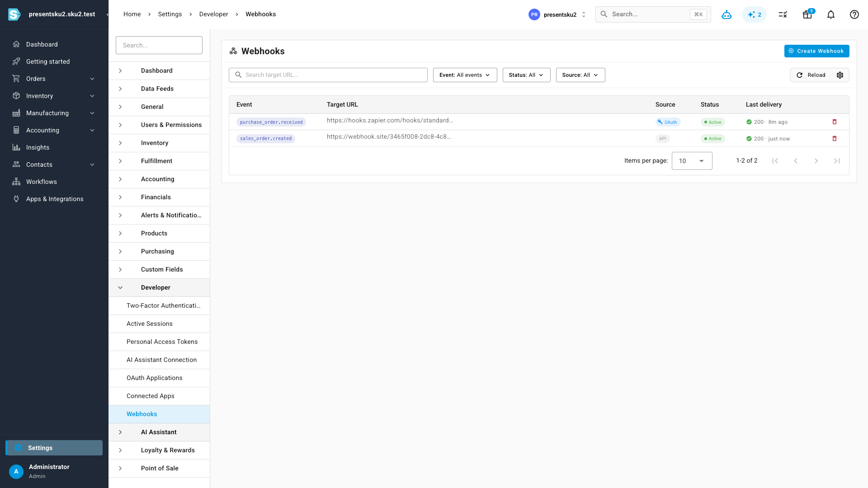
Task: Open Personal Access Tokens settings
Action: point(159,342)
